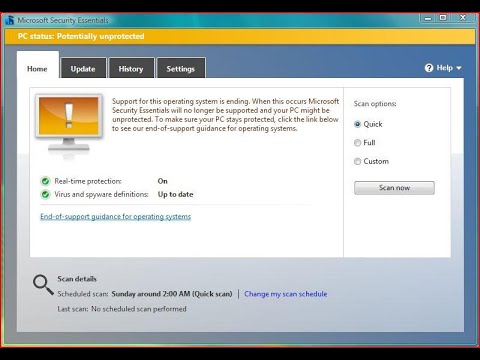
Task: Click the magnifying glass Scan details icon
Action: pyautogui.click(x=43, y=285)
